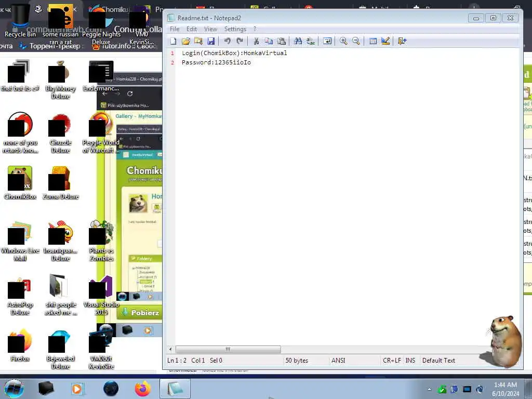
Task: Undo the last edit in Notepad2
Action: [x=228, y=42]
